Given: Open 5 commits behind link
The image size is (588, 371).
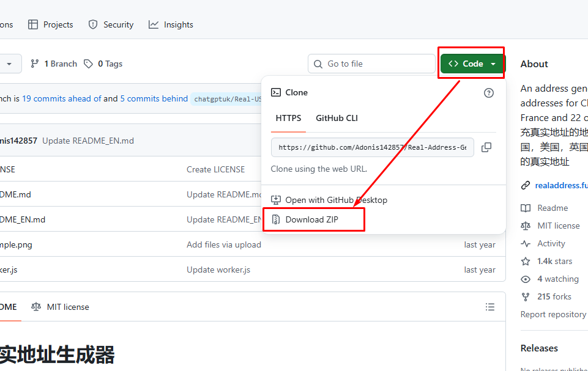Looking at the screenshot, I should click(154, 98).
